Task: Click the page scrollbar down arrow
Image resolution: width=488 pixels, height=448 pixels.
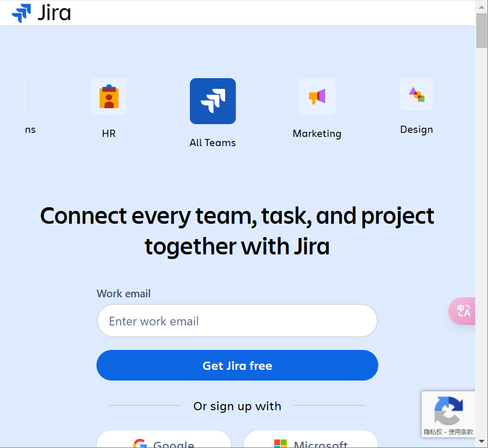Action: [x=481, y=441]
